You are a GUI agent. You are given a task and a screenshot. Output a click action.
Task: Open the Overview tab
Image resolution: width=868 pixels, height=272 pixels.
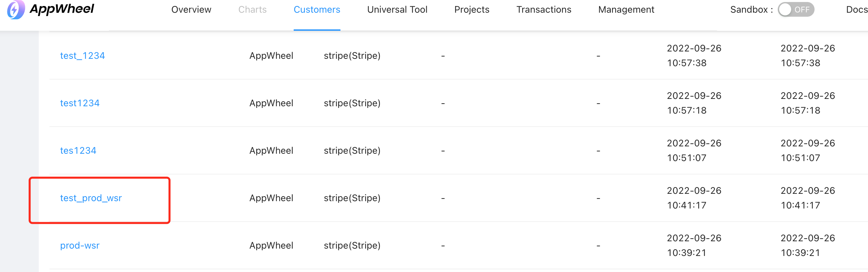click(191, 9)
